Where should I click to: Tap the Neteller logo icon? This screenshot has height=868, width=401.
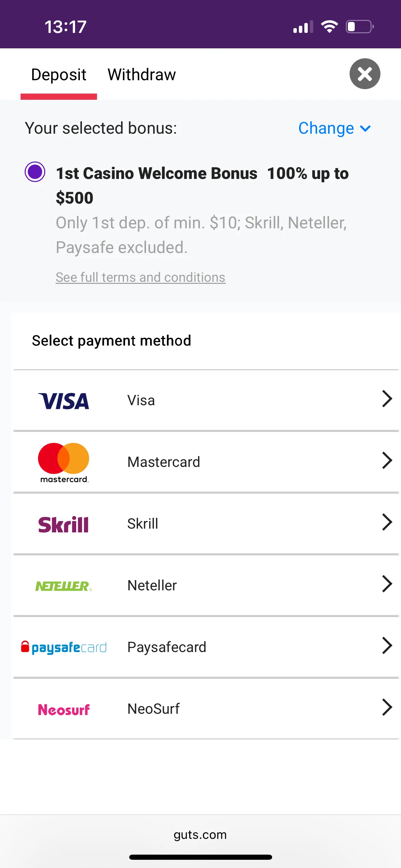[x=64, y=586]
